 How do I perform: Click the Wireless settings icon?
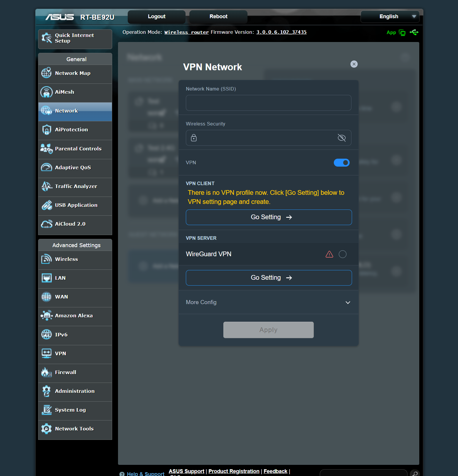pos(46,259)
